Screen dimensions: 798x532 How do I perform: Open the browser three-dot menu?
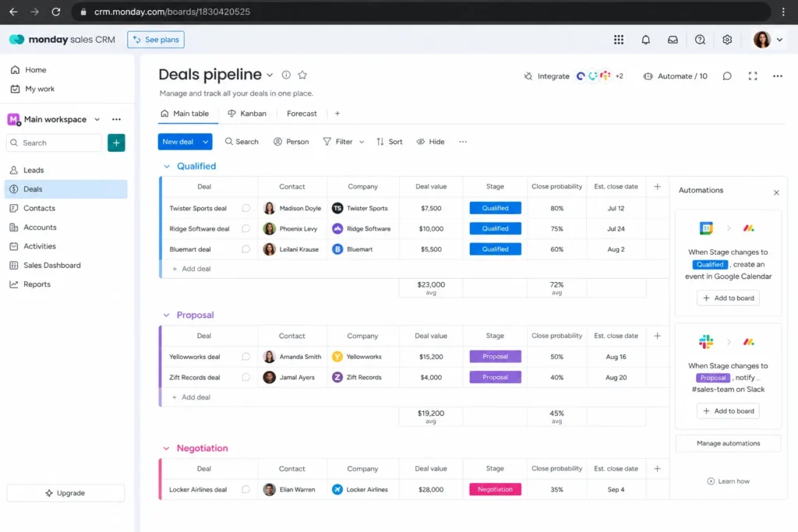tap(783, 12)
